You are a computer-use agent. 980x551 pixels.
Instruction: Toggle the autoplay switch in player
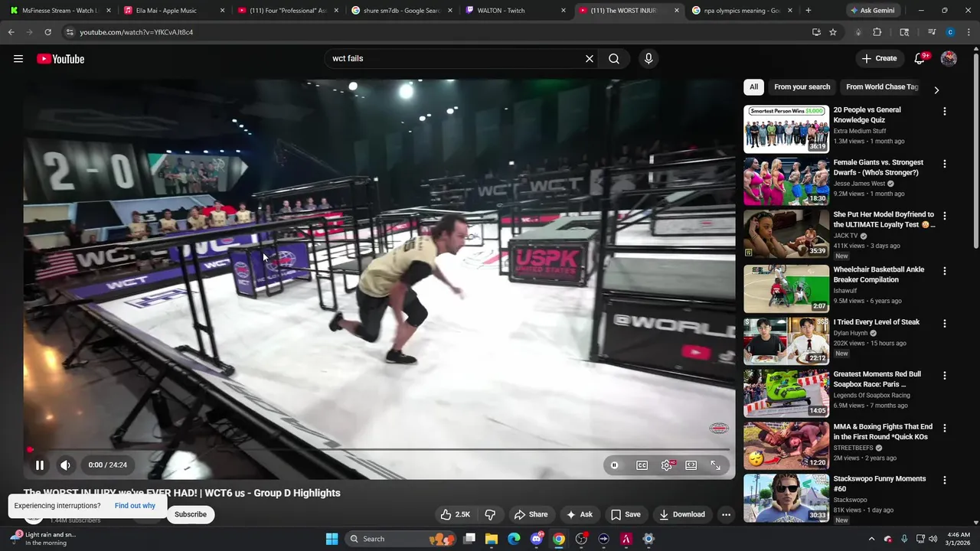(614, 465)
